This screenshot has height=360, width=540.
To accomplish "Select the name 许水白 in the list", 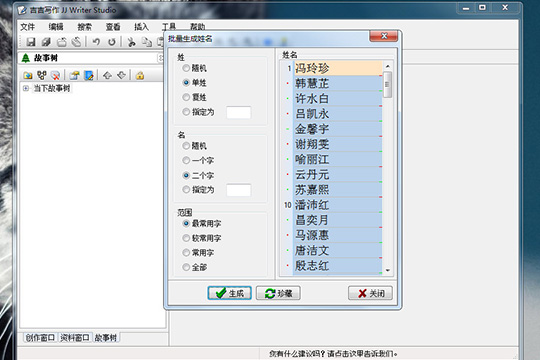I will tap(338, 99).
